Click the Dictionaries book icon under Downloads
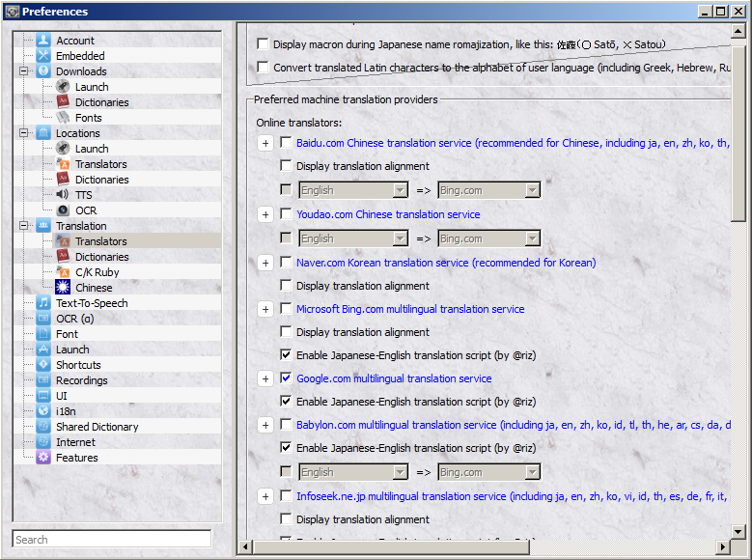752x560 pixels. click(63, 102)
